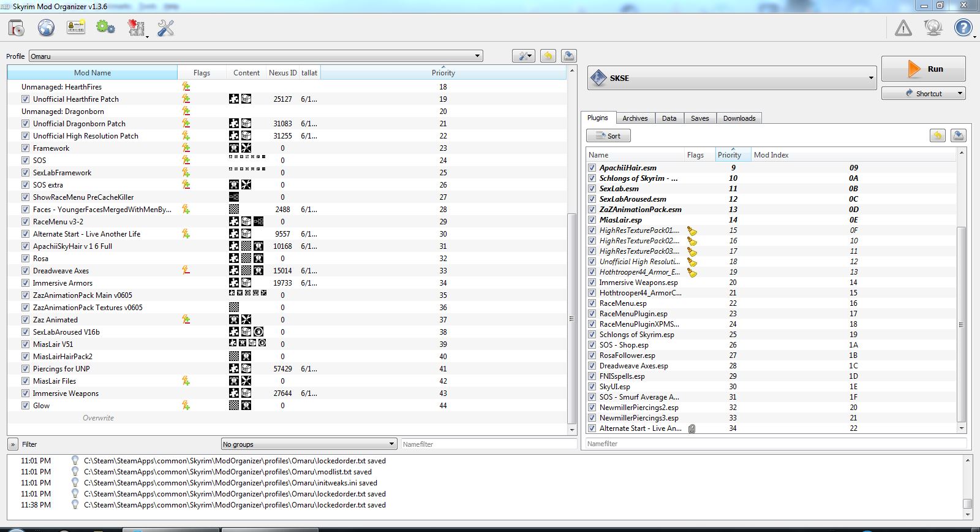This screenshot has width=980, height=532.
Task: Open Nexus website via globe icon
Action: point(46,28)
